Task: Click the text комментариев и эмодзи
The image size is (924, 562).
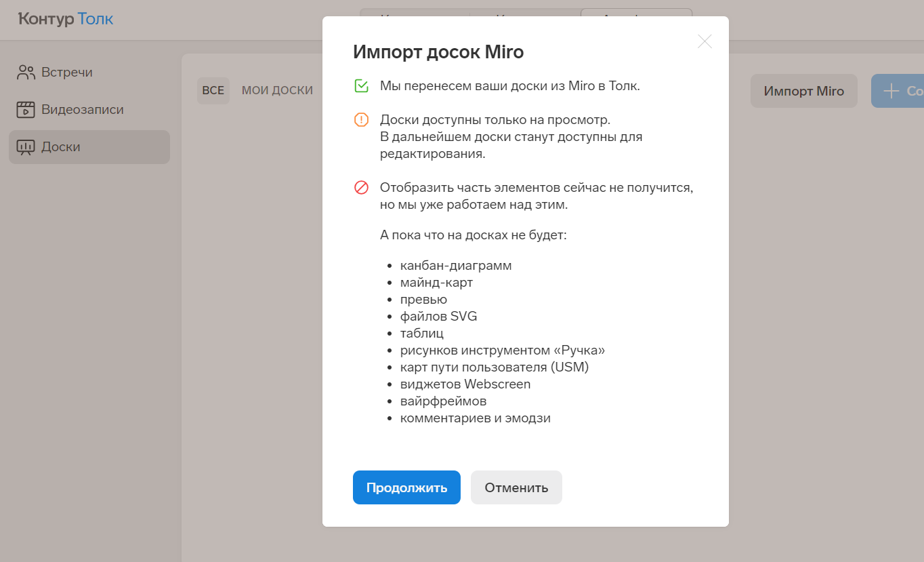Action: [x=476, y=418]
